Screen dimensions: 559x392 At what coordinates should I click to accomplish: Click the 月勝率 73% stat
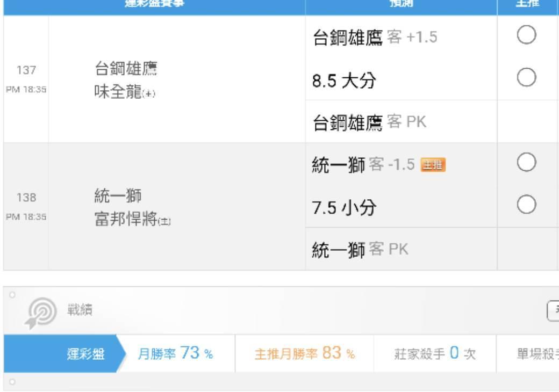(x=175, y=353)
